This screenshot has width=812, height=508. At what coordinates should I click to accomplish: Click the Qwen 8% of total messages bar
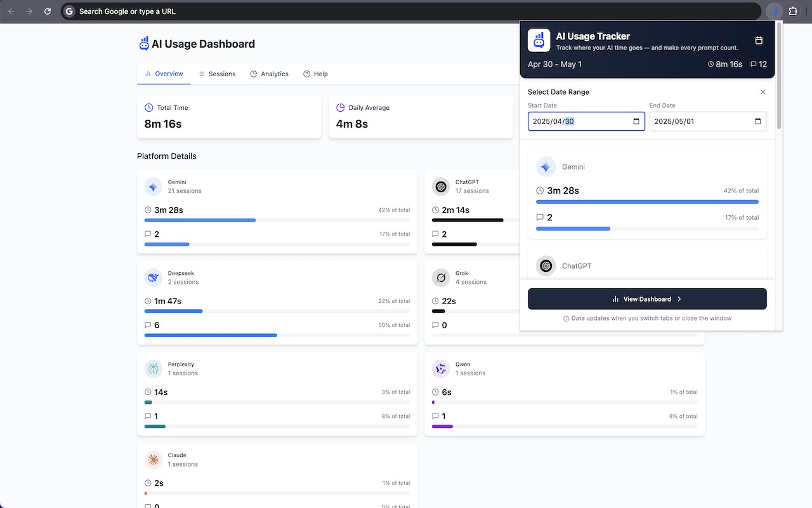[x=565, y=426]
